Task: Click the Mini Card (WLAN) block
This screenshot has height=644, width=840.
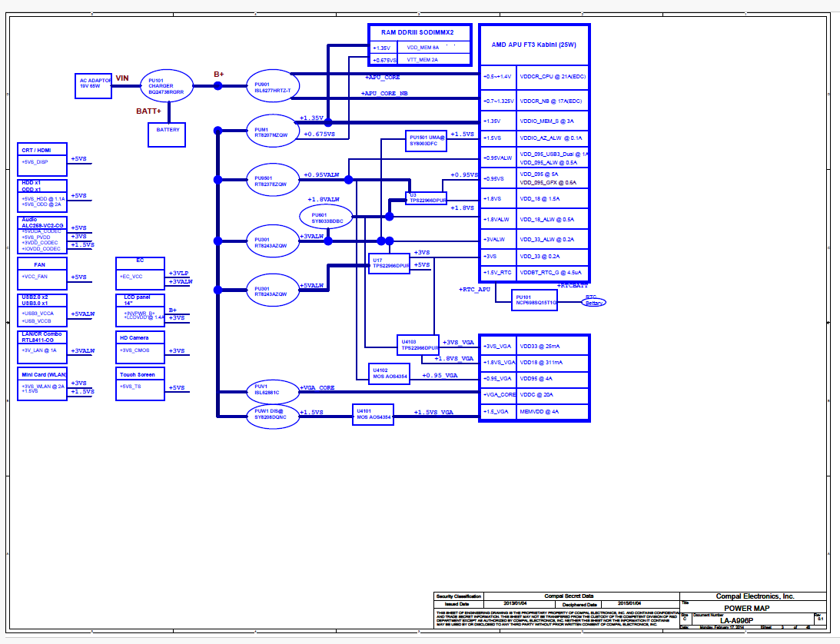Action: coord(42,384)
